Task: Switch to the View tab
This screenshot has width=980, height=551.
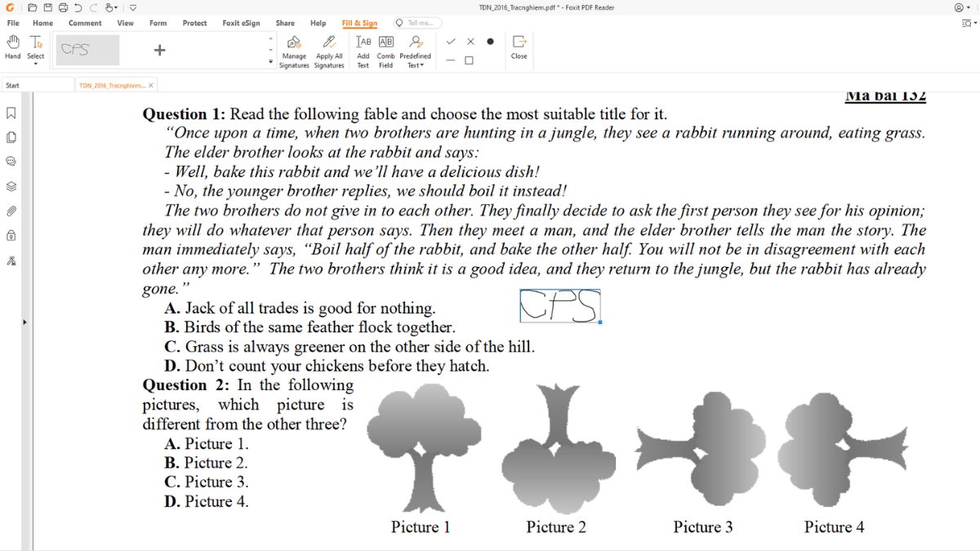Action: click(x=125, y=23)
